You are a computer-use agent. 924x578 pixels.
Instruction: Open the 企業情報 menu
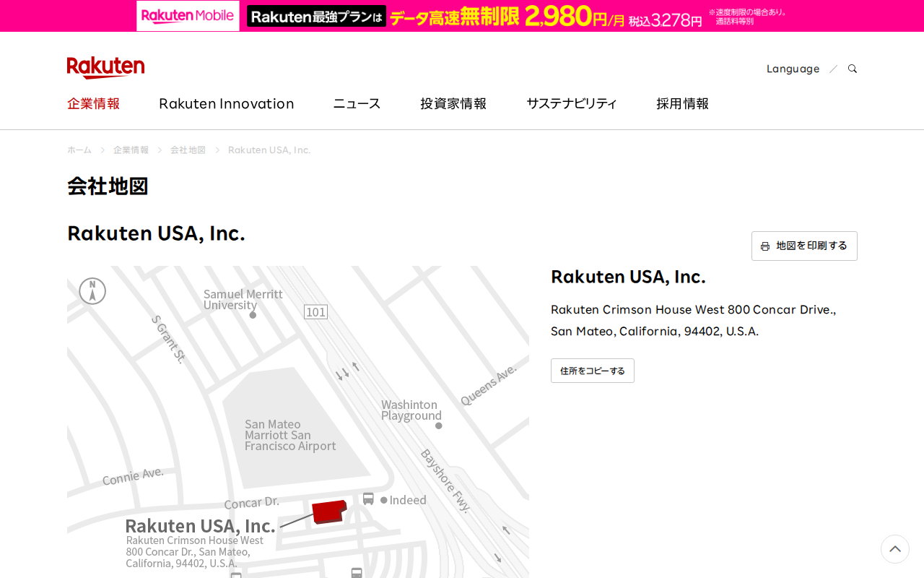pos(93,103)
